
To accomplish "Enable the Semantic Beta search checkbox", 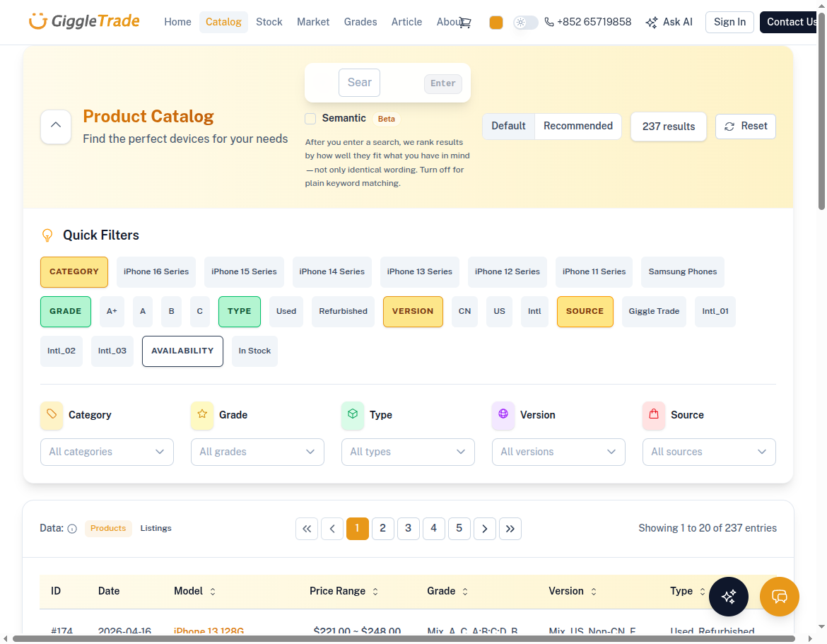I will [310, 119].
